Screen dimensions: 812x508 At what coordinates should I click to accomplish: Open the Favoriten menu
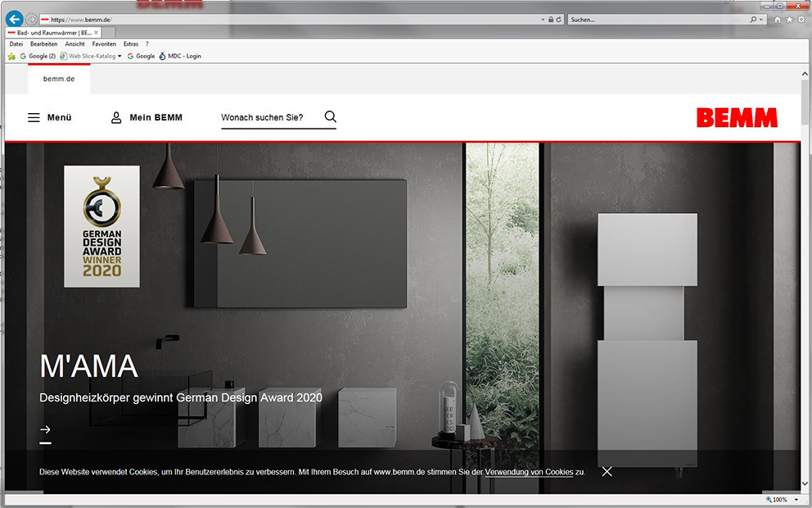pyautogui.click(x=104, y=44)
